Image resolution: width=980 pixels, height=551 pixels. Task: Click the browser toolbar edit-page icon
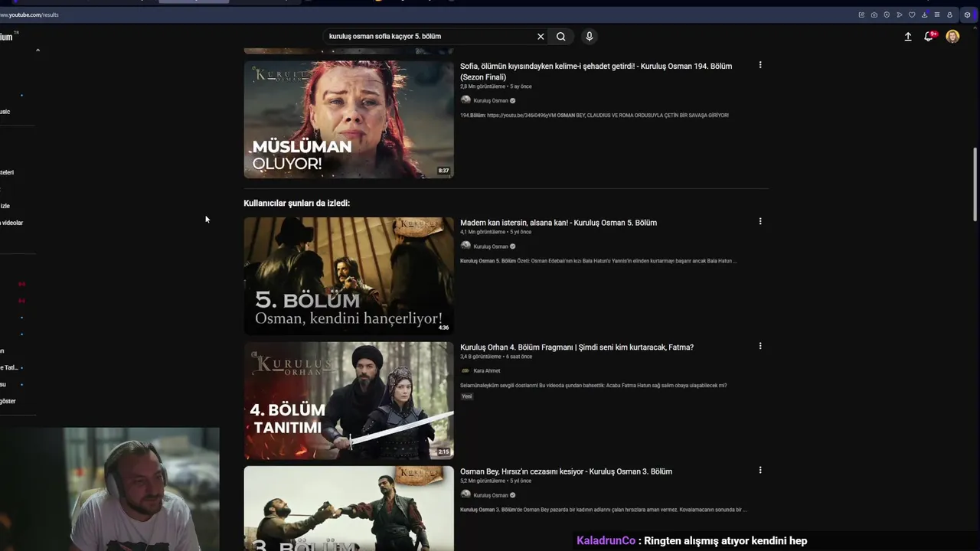point(861,15)
